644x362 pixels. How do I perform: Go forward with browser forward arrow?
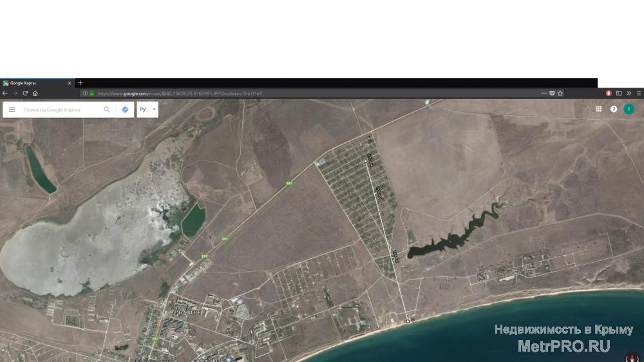tap(15, 93)
